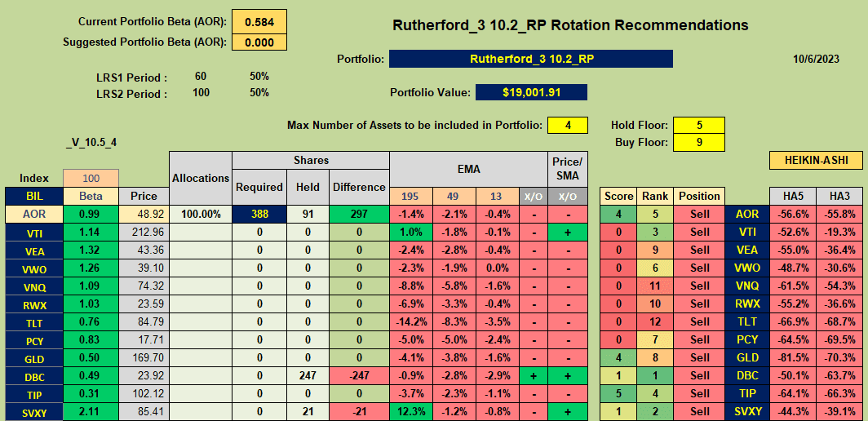
Task: Select the SVXY ticker cell in left column
Action: coord(34,411)
